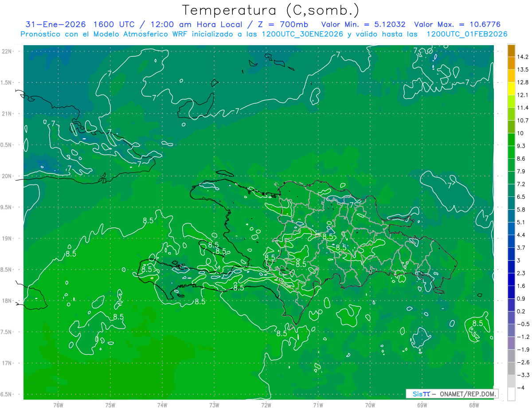Screen dimensions: 532x411
Task: Click the latitude label "20N"
Action: click(8, 176)
